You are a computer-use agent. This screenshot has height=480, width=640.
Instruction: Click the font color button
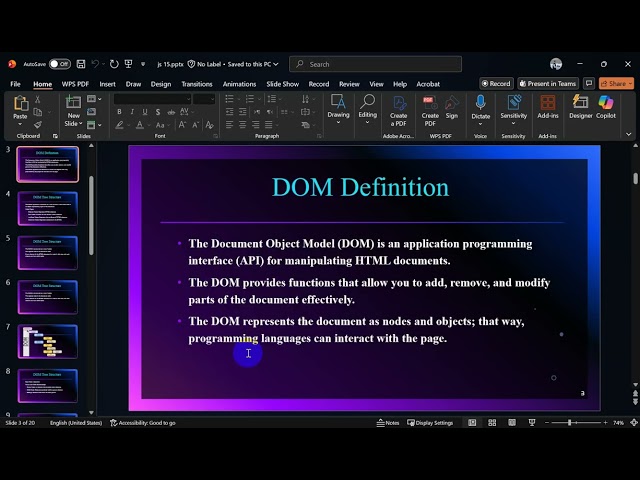point(140,125)
